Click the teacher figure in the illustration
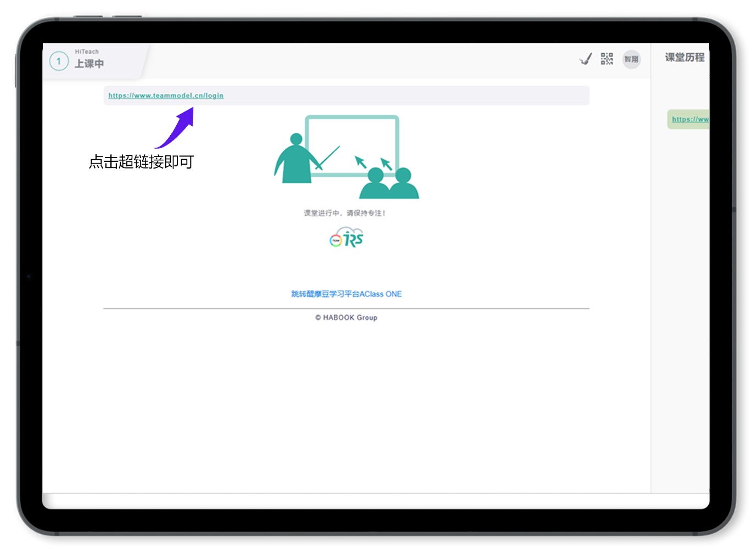756x549 pixels. pyautogui.click(x=295, y=159)
